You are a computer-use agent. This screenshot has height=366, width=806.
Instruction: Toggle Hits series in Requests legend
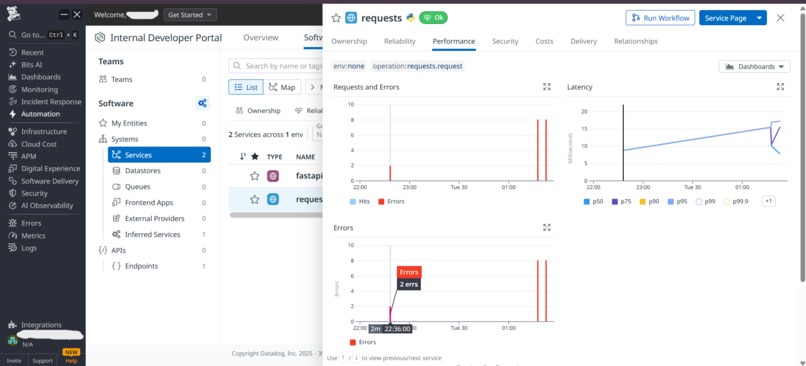pyautogui.click(x=360, y=202)
